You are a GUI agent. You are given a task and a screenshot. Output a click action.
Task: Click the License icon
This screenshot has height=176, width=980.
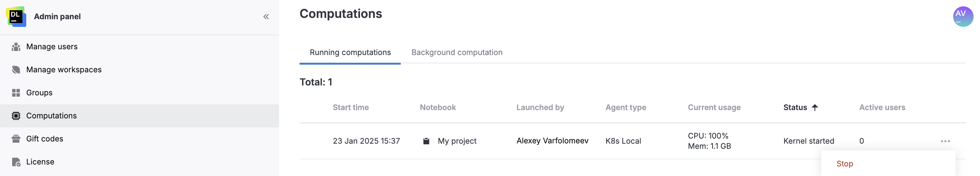16,162
